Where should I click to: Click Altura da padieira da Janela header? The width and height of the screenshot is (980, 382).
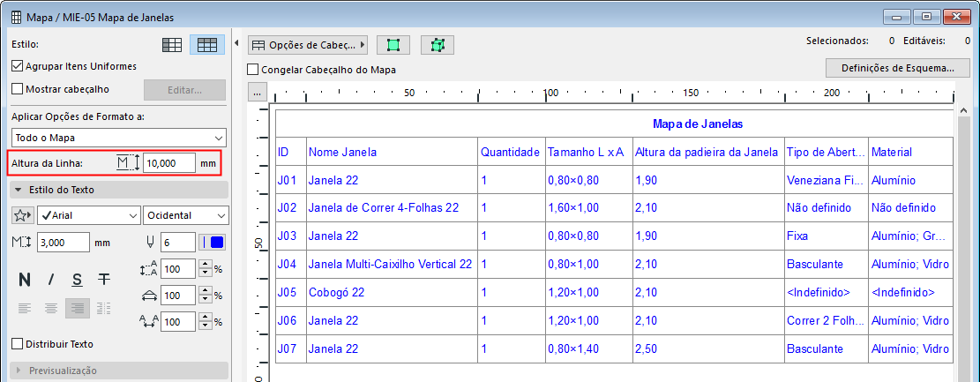coord(708,152)
